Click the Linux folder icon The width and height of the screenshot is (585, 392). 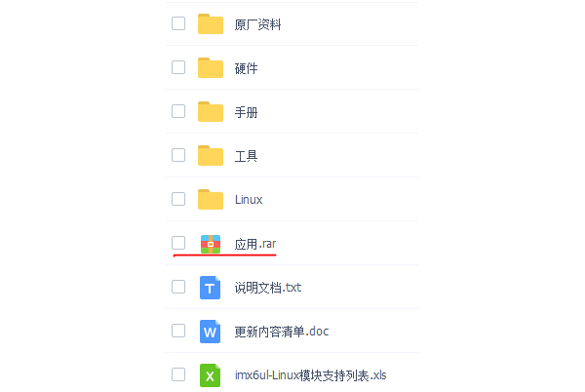(211, 199)
